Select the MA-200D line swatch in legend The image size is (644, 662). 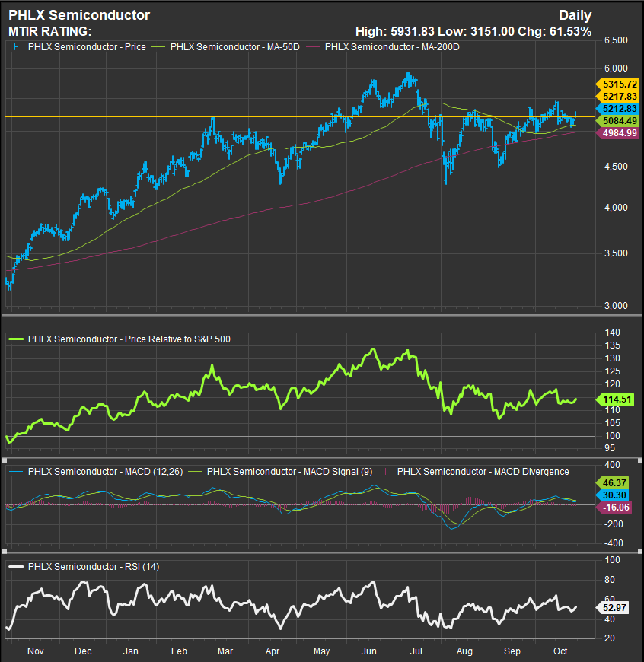click(313, 47)
